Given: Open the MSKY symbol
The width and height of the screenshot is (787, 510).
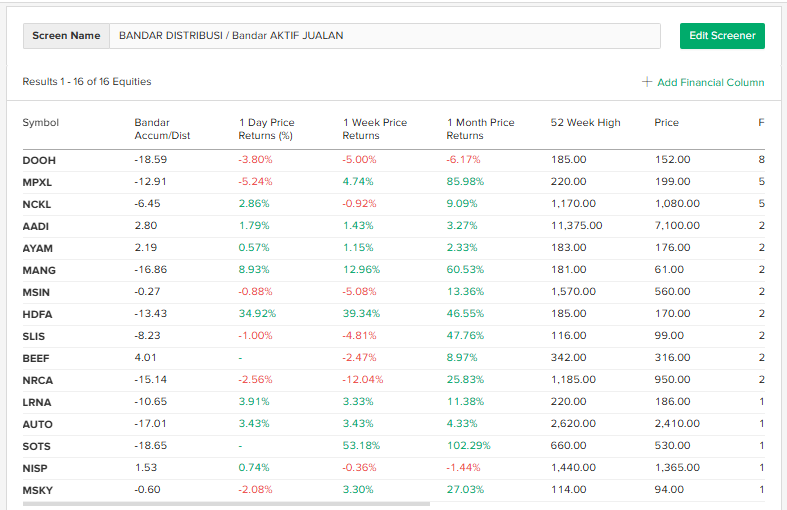Looking at the screenshot, I should pos(38,490).
